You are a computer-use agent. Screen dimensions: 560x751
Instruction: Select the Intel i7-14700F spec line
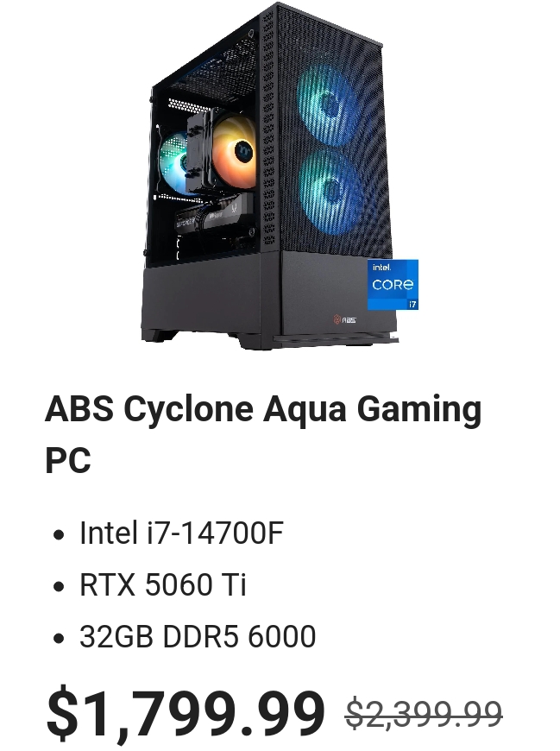click(x=181, y=533)
